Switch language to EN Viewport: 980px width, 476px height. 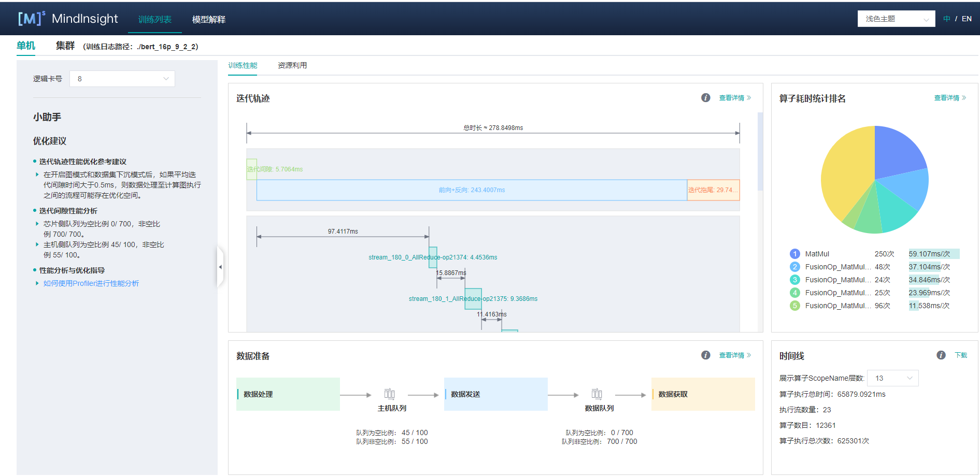tap(967, 19)
